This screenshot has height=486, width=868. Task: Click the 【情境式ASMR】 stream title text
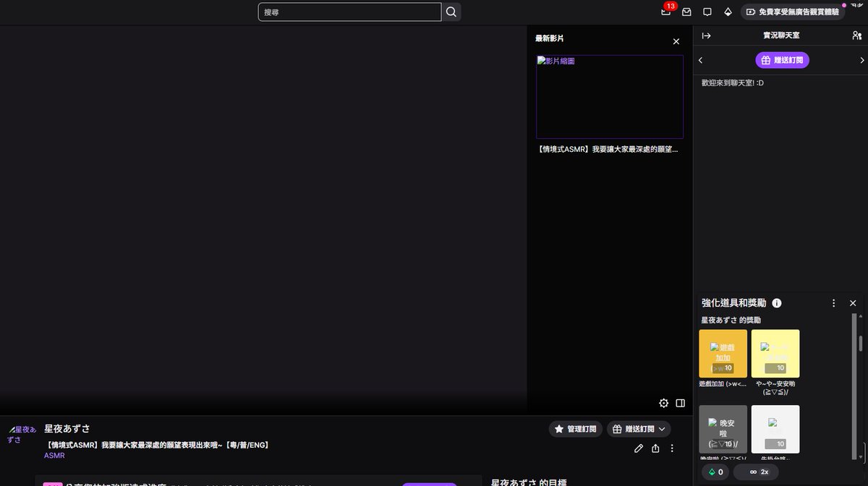pos(157,445)
